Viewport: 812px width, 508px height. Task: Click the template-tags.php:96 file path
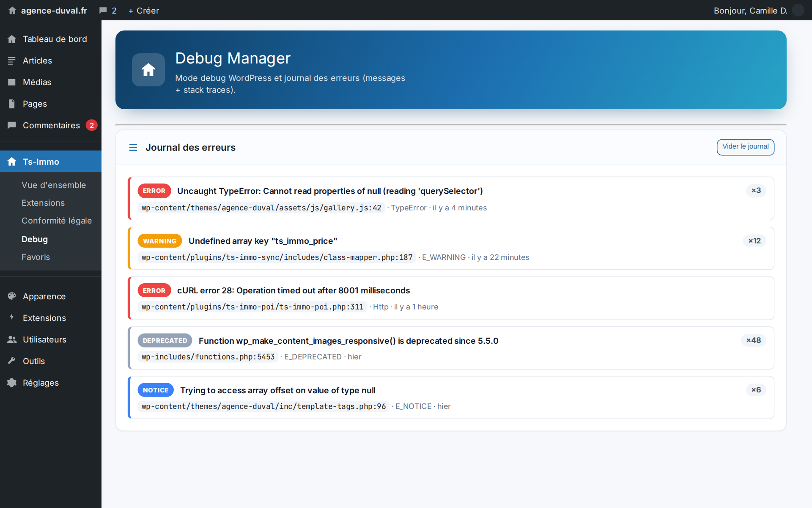pyautogui.click(x=264, y=406)
